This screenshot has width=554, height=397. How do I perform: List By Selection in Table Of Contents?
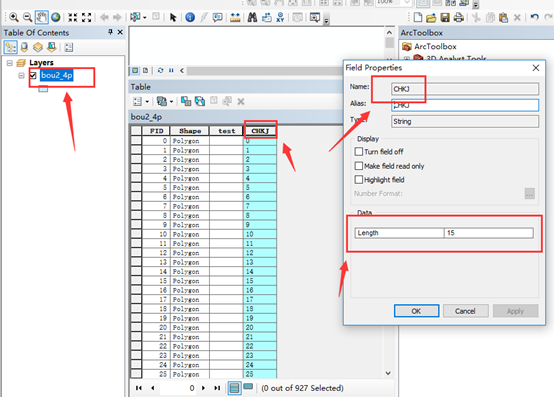52,47
